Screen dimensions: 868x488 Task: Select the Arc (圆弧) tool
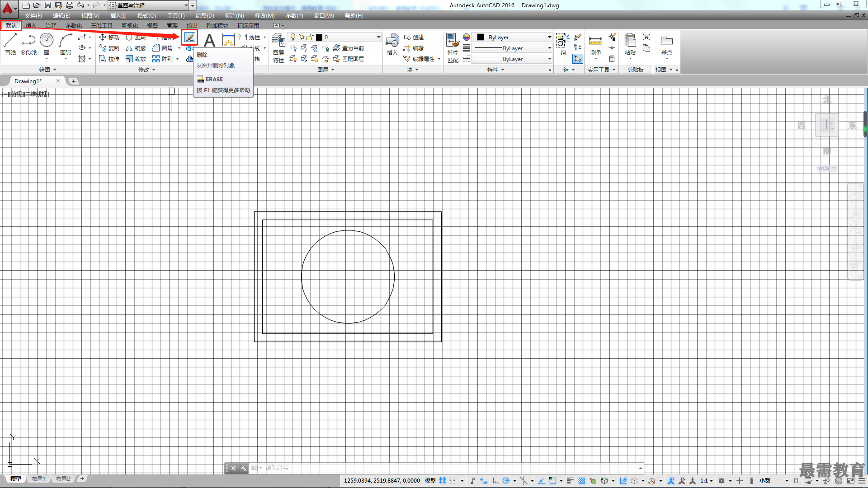click(66, 44)
